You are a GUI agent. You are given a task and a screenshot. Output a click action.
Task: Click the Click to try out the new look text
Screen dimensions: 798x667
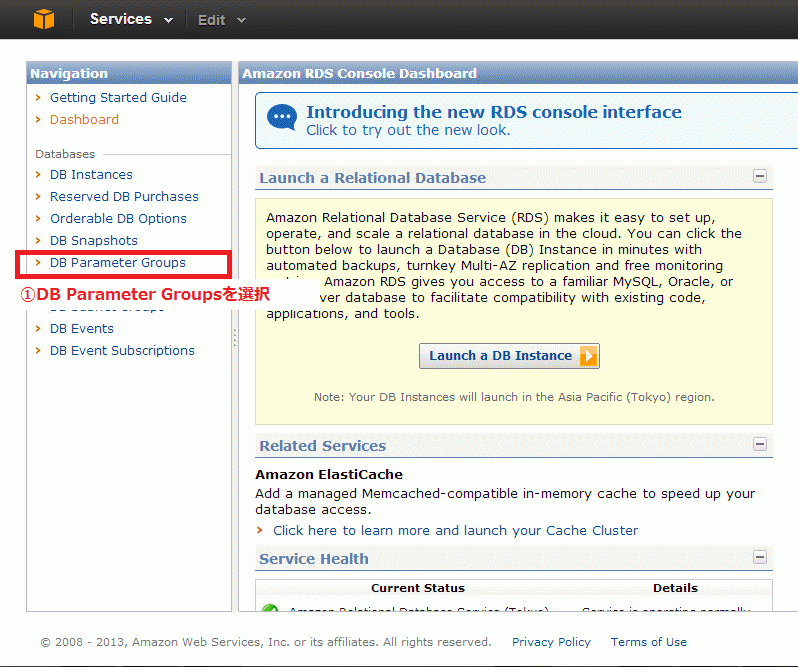[408, 130]
